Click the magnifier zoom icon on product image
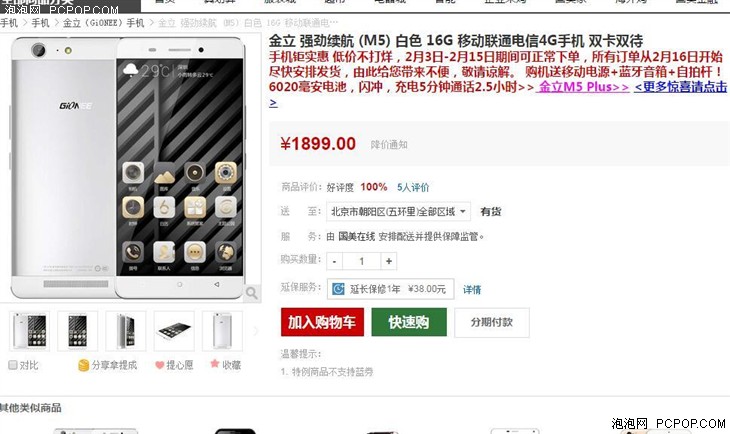Screen dimensions: 730x434 point(251,293)
